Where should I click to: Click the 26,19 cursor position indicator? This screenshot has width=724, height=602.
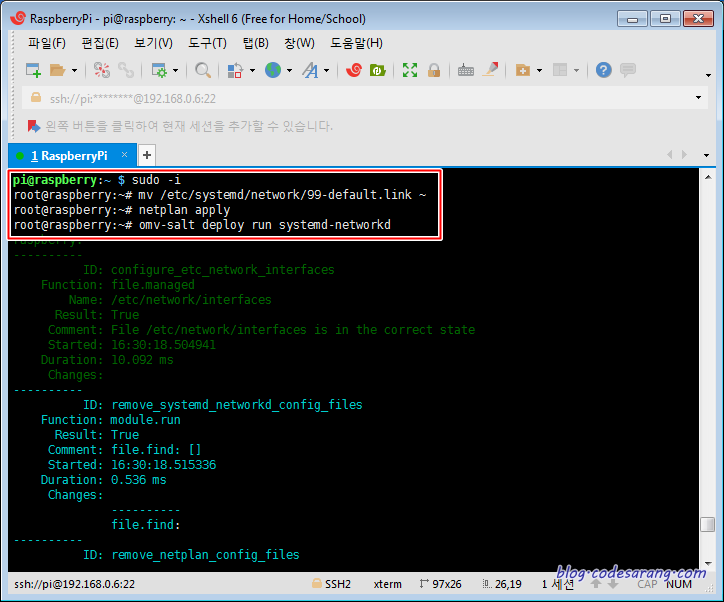(x=502, y=584)
